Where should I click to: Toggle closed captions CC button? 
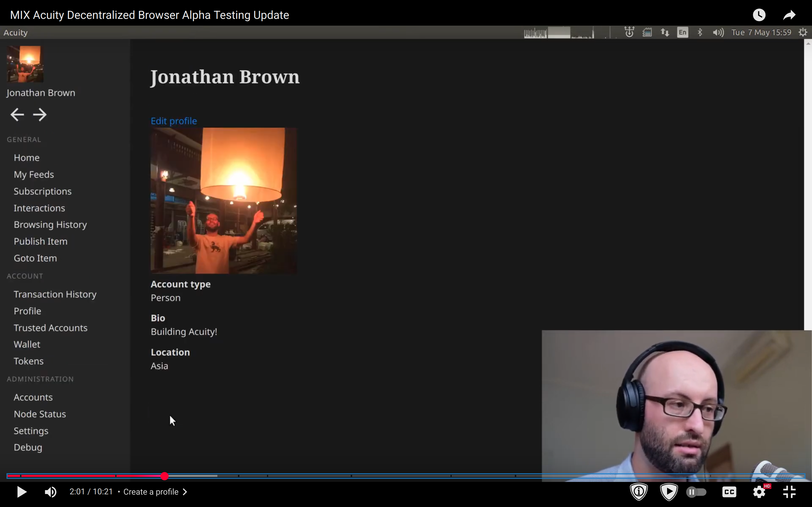pyautogui.click(x=729, y=492)
